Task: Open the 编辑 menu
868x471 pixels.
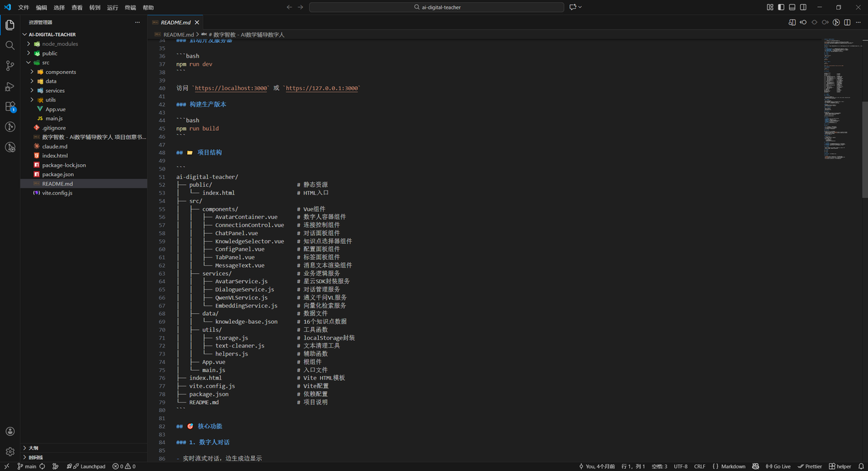Action: click(41, 7)
